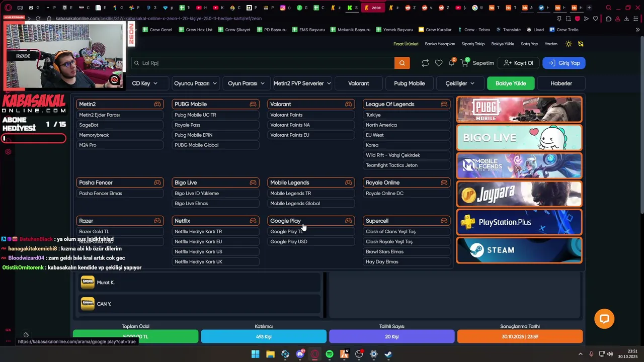The image size is (644, 362).
Task: Expand the CD Key dropdown menu
Action: pos(144,83)
